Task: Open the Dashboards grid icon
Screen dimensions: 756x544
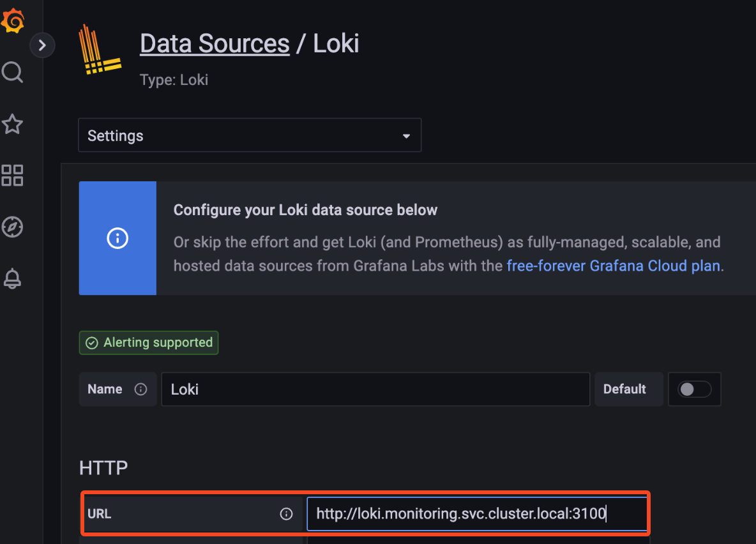Action: click(13, 176)
